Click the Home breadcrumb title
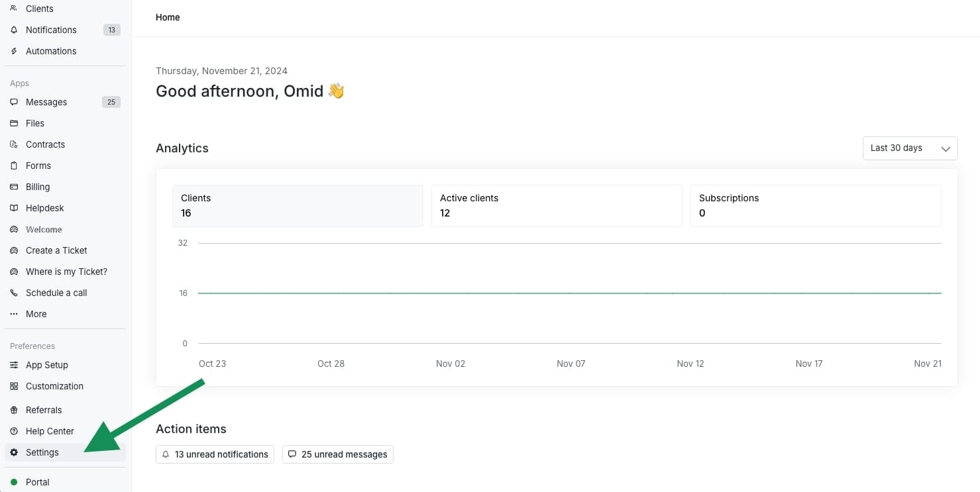The width and height of the screenshot is (980, 492). (168, 17)
